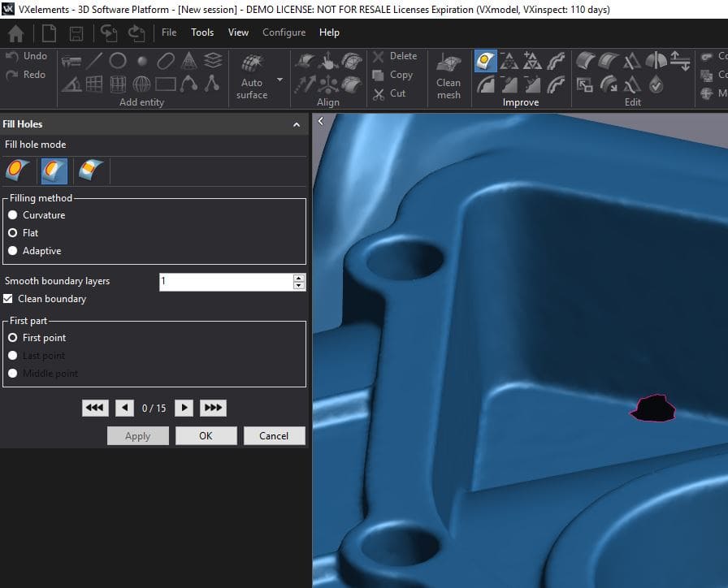Select the first fill hole mode icon
This screenshot has width=728, height=588.
click(x=18, y=171)
